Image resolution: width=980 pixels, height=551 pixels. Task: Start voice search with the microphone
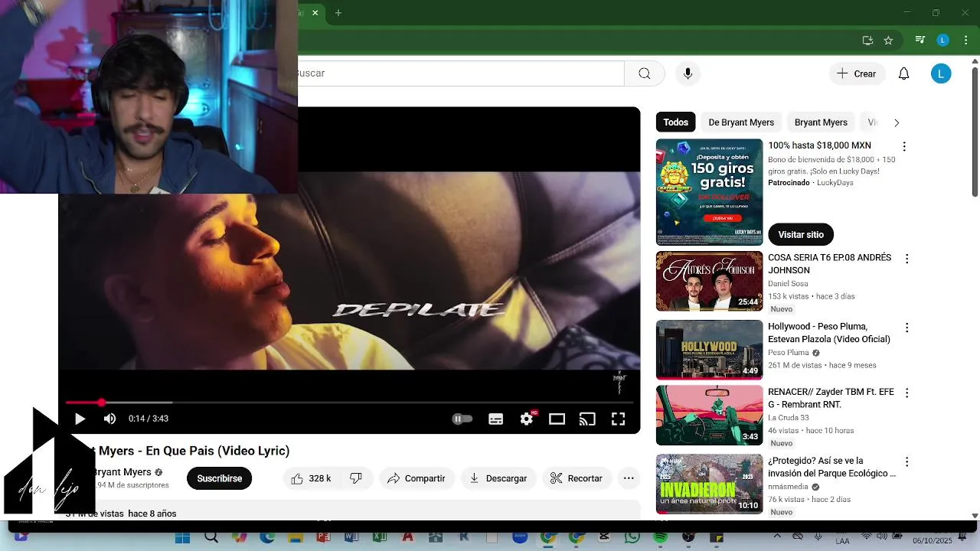click(x=688, y=73)
